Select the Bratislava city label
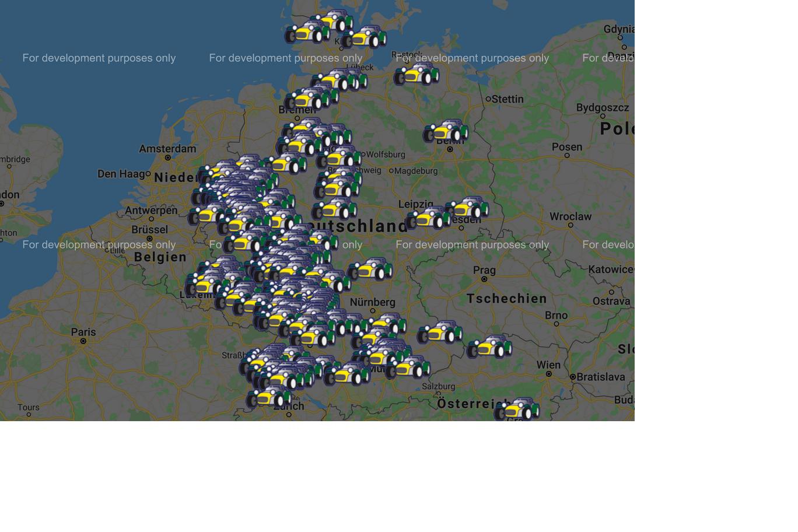Screen dimensions: 798x532 [601, 377]
